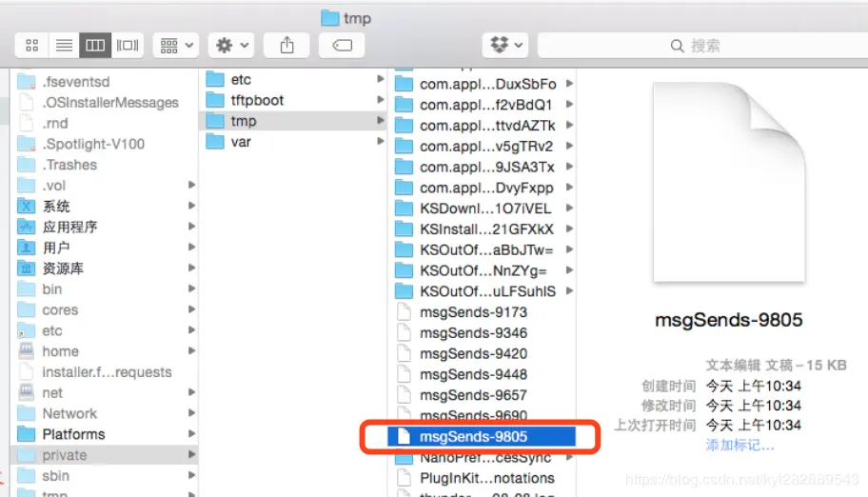Click the msgSends-9805 preview thumbnail
This screenshot has width=868, height=497.
[729, 182]
